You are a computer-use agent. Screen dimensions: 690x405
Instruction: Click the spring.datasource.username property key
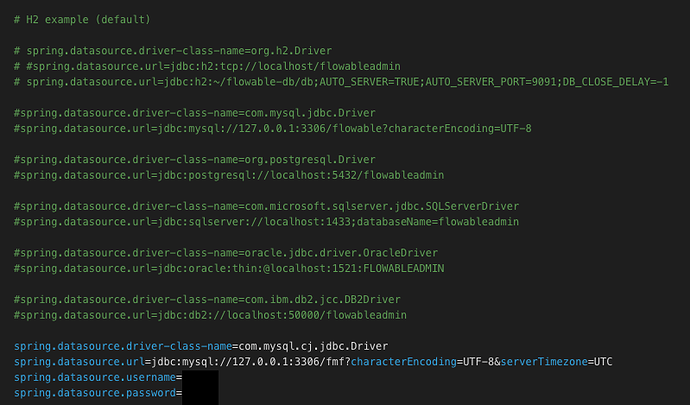95,377
